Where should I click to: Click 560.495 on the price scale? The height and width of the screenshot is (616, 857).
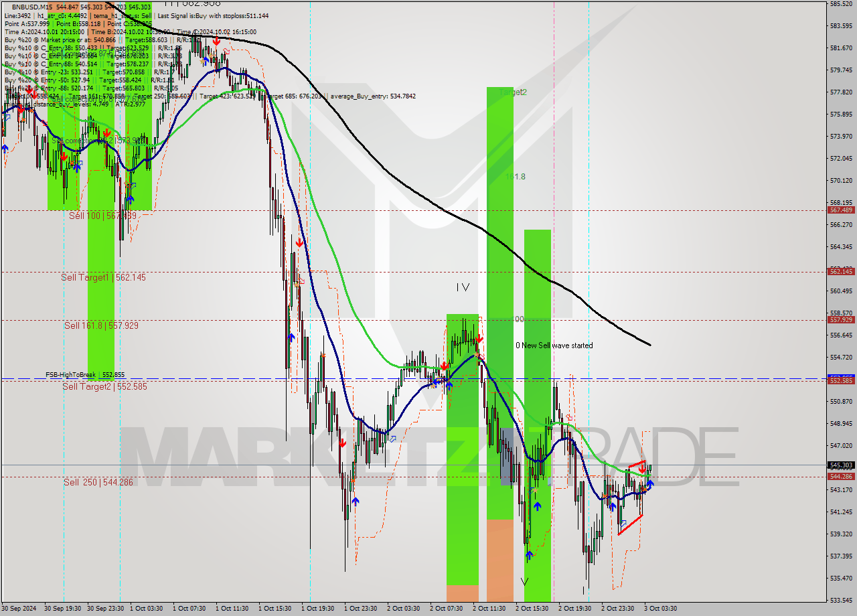click(x=841, y=291)
